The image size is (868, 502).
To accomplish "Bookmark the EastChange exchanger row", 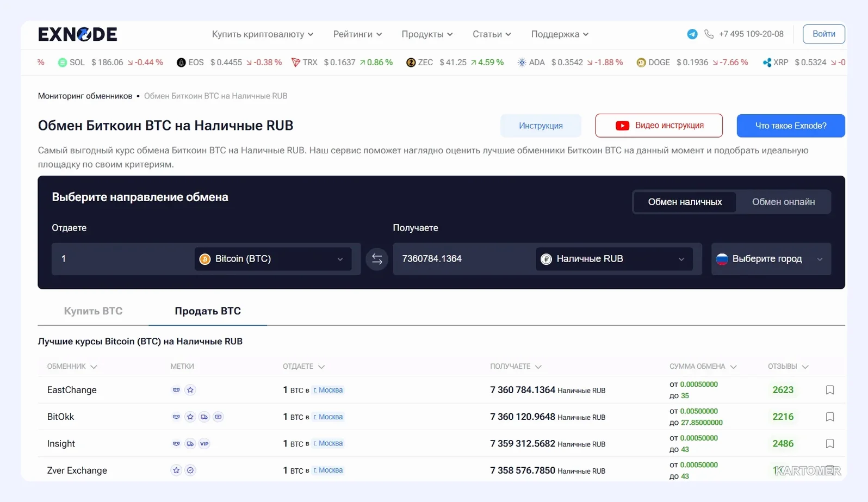I will (829, 390).
